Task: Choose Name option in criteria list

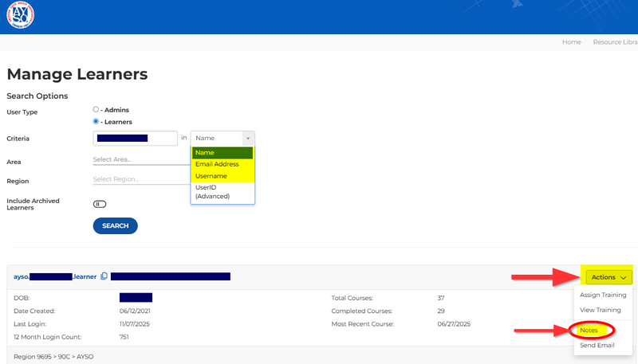Action: tap(222, 153)
